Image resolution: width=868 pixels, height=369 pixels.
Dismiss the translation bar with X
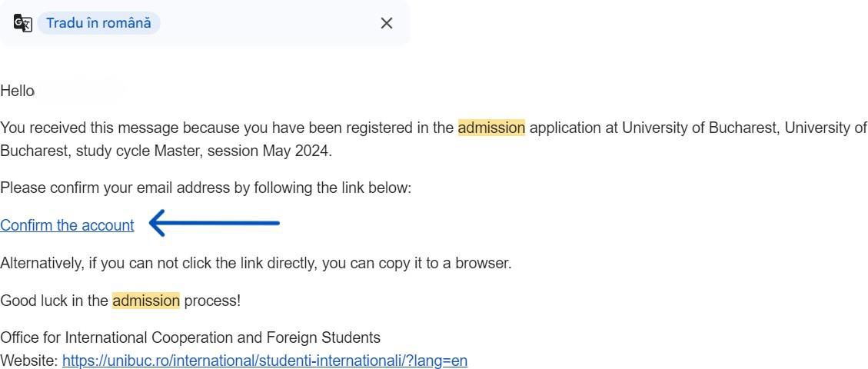(x=387, y=23)
